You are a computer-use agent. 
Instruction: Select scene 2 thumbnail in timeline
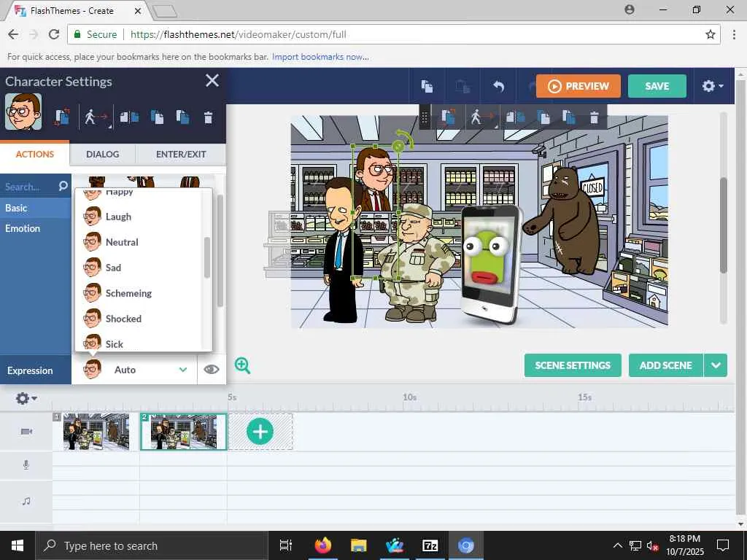[x=183, y=432]
